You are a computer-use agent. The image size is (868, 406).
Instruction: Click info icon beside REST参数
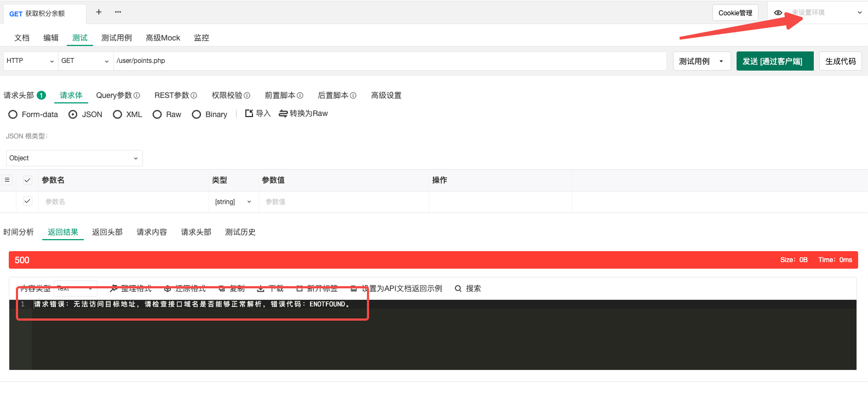(x=194, y=95)
